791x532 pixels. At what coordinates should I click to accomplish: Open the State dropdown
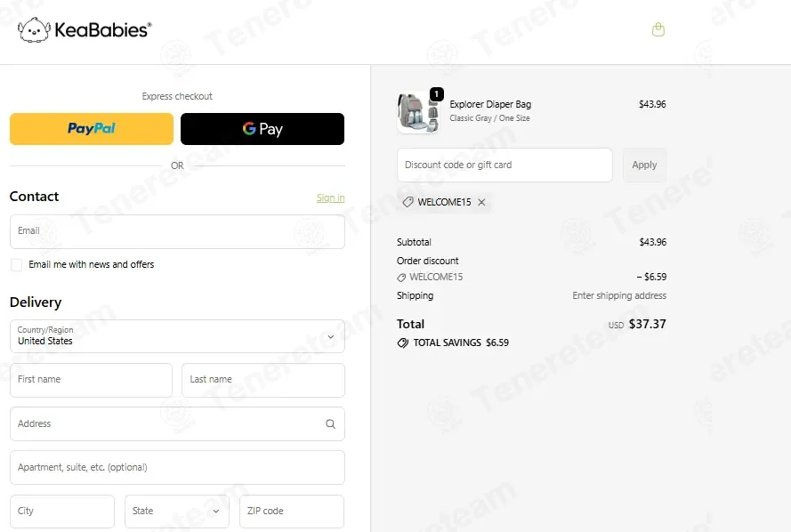pyautogui.click(x=176, y=512)
